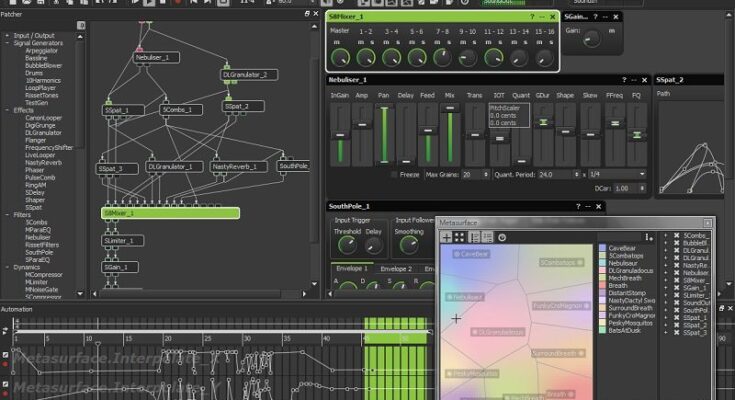Expand the Input / Output tree category
Image resolution: width=735 pixels, height=400 pixels.
tap(7, 35)
